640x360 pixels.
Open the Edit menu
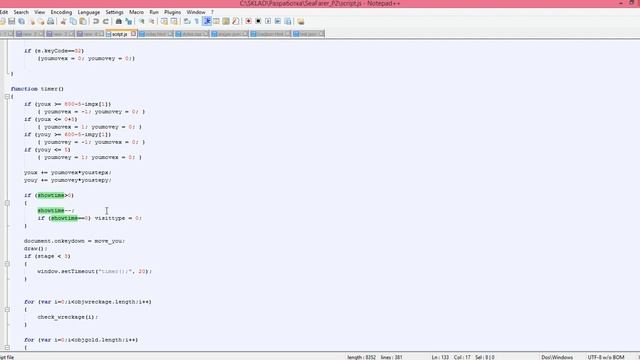coord(4,12)
